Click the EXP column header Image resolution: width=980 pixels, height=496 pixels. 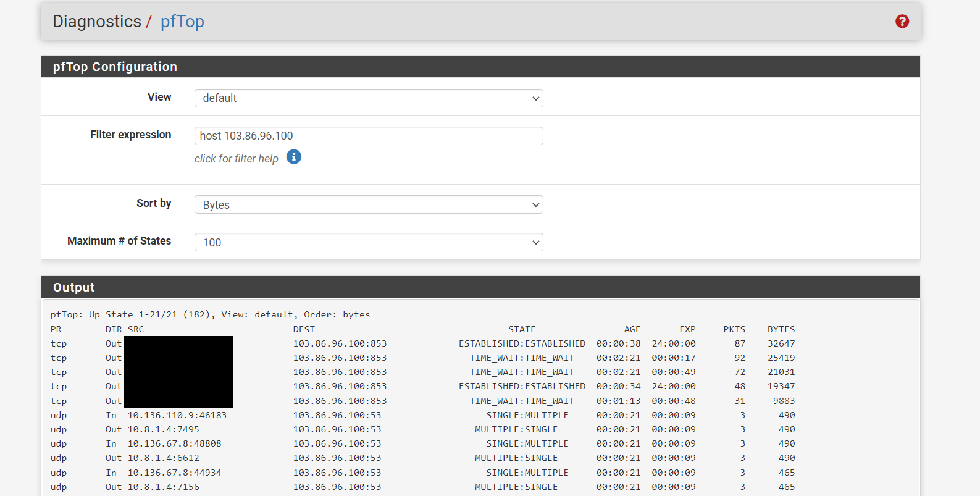point(687,329)
